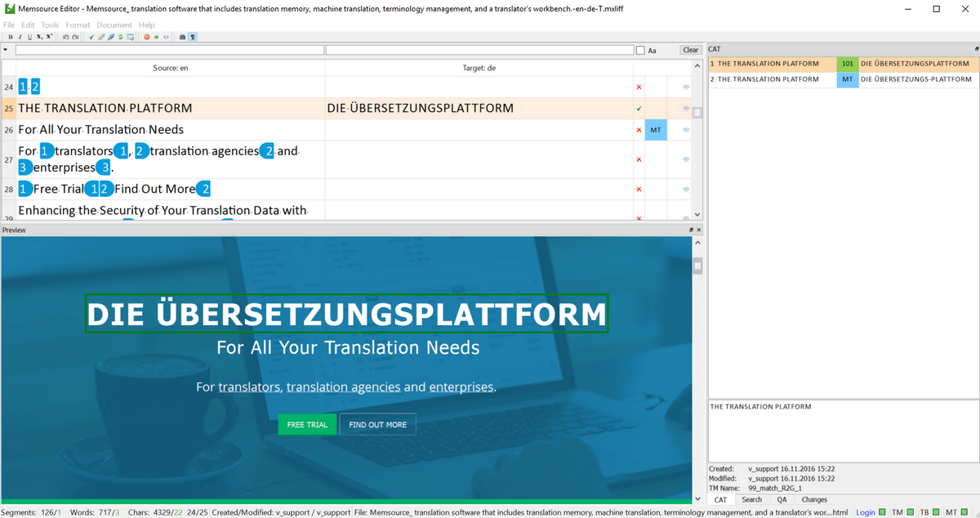Clear the filter with the Clear button
980x518 pixels.
[x=691, y=50]
